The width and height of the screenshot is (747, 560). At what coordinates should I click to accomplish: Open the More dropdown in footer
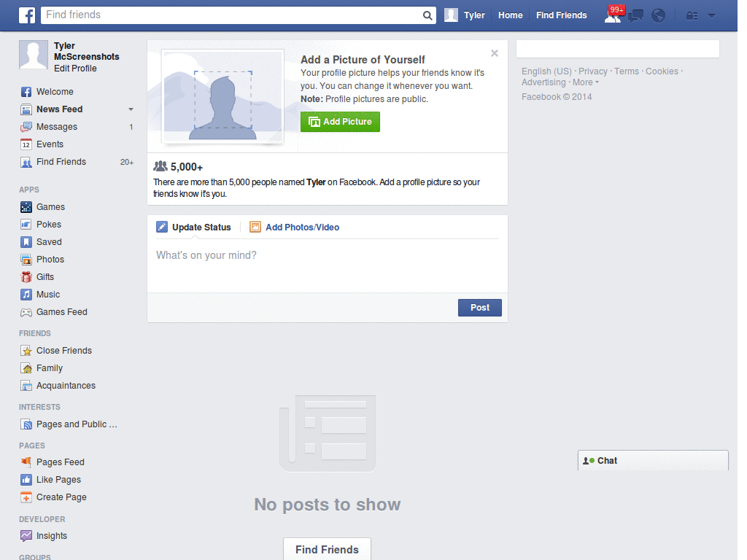click(585, 82)
